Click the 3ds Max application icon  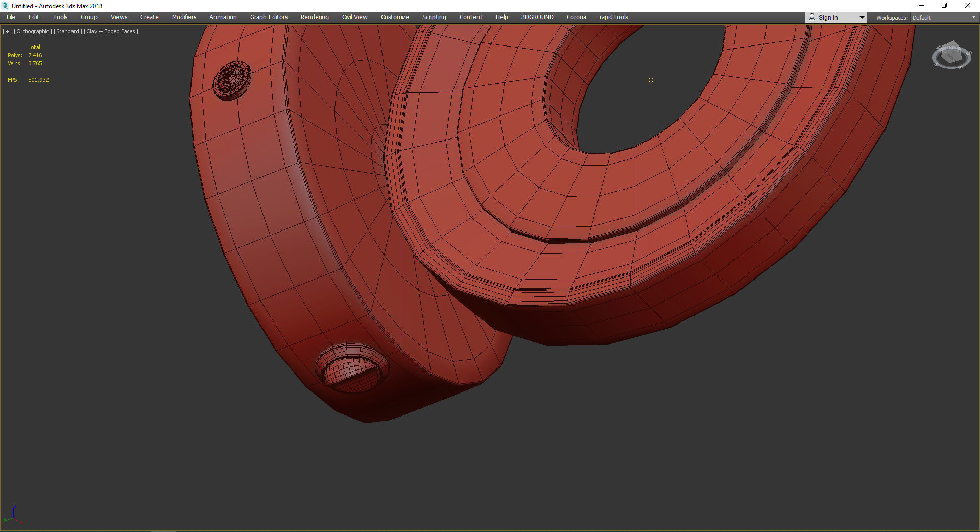click(x=6, y=6)
